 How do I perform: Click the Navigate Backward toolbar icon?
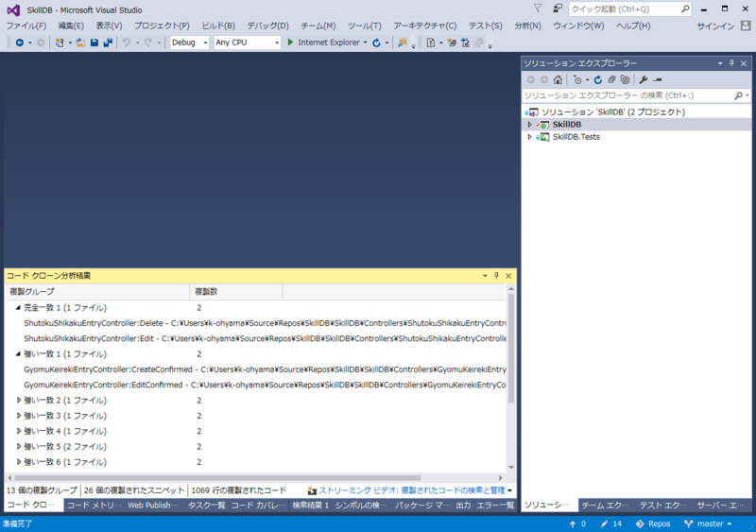(x=20, y=43)
